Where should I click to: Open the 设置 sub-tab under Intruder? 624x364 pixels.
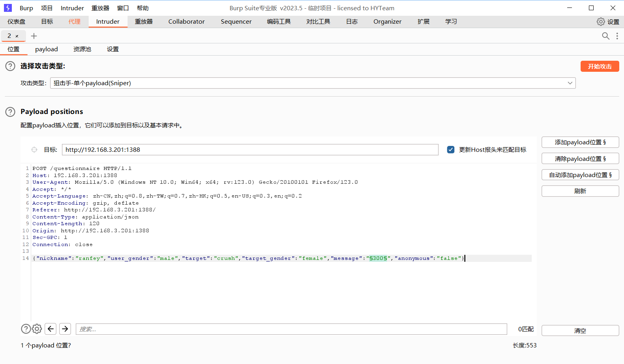[113, 49]
